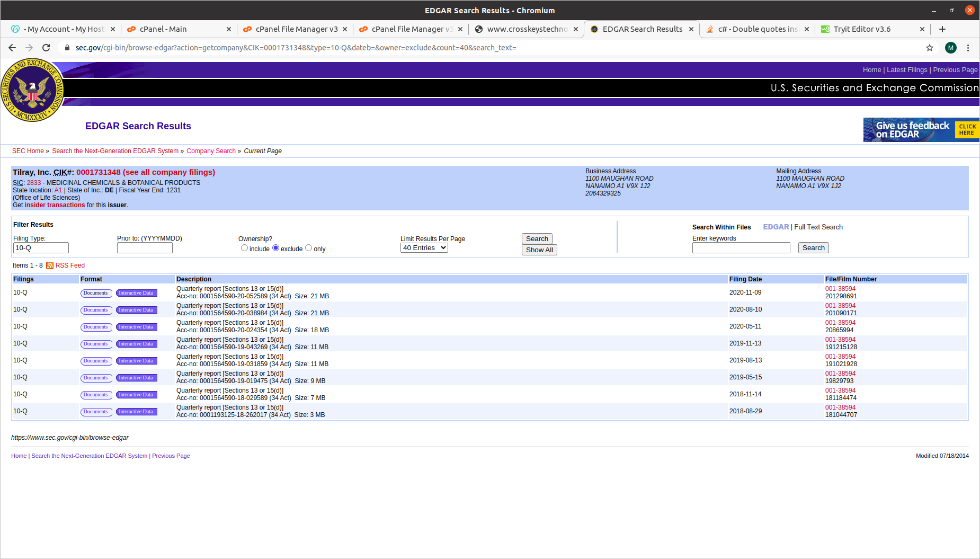Open Interactive Data for 2018-08-29 filing
This screenshot has height=559, width=980.
[136, 412]
